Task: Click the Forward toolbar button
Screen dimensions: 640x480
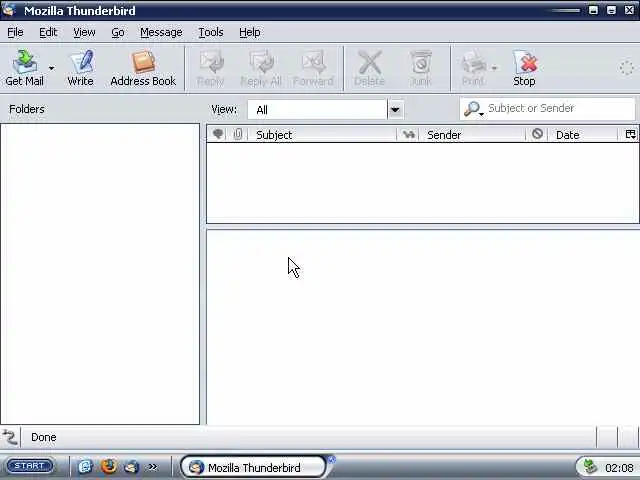Action: pos(313,68)
